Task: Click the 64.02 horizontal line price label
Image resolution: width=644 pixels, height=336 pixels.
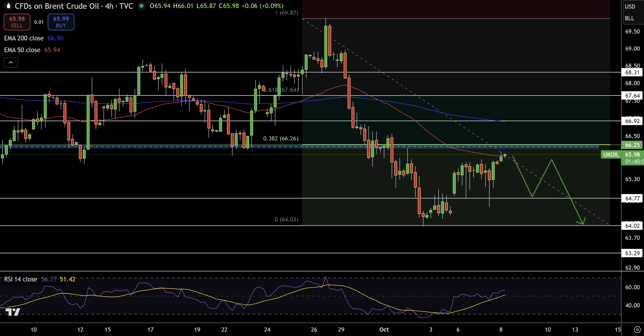Action: coord(632,226)
